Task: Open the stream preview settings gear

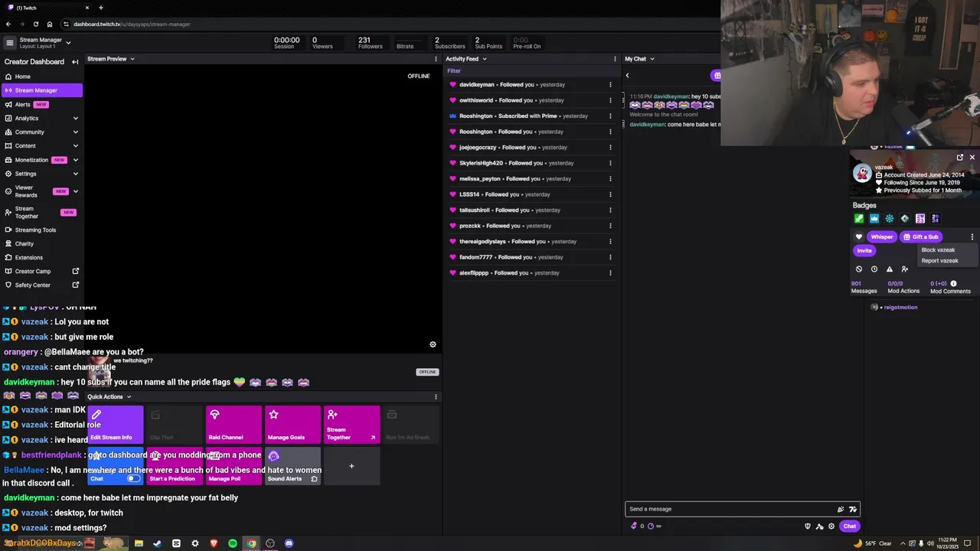Action: pos(433,344)
